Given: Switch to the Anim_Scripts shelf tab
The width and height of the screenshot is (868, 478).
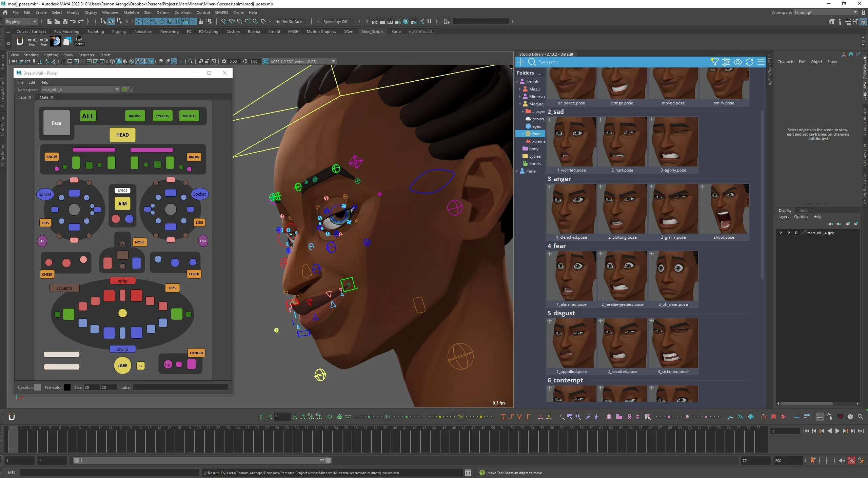Looking at the screenshot, I should pos(372,32).
